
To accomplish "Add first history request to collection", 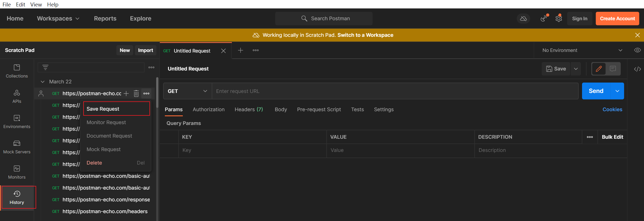I will (x=126, y=94).
